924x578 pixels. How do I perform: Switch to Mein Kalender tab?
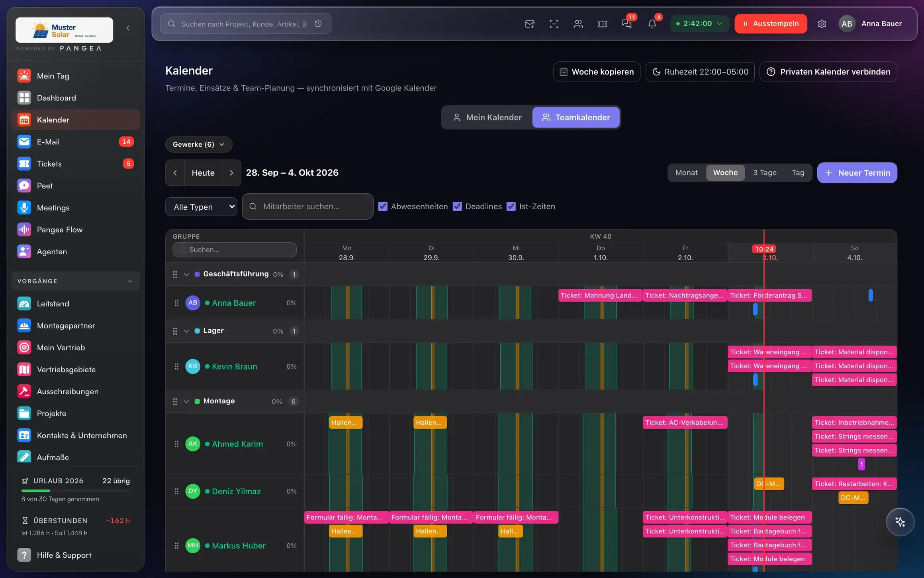point(487,117)
